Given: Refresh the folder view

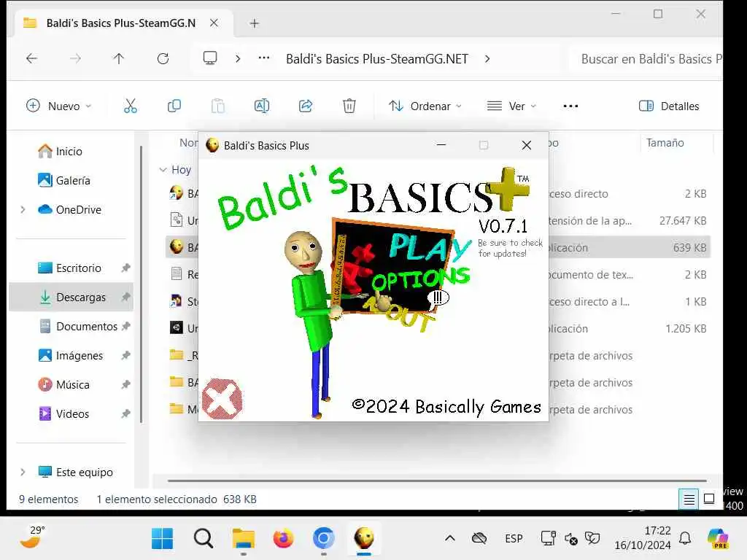Looking at the screenshot, I should pos(163,58).
